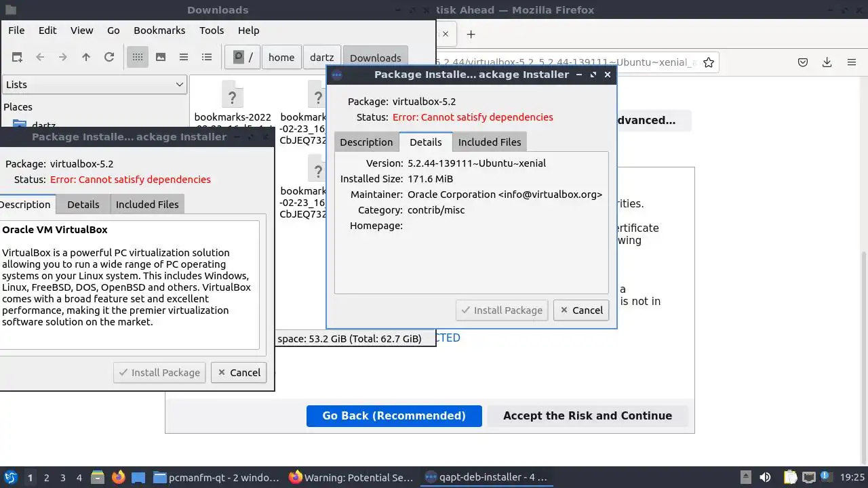This screenshot has height=488, width=868.
Task: Open Included Files tab in left installer
Action: point(147,204)
